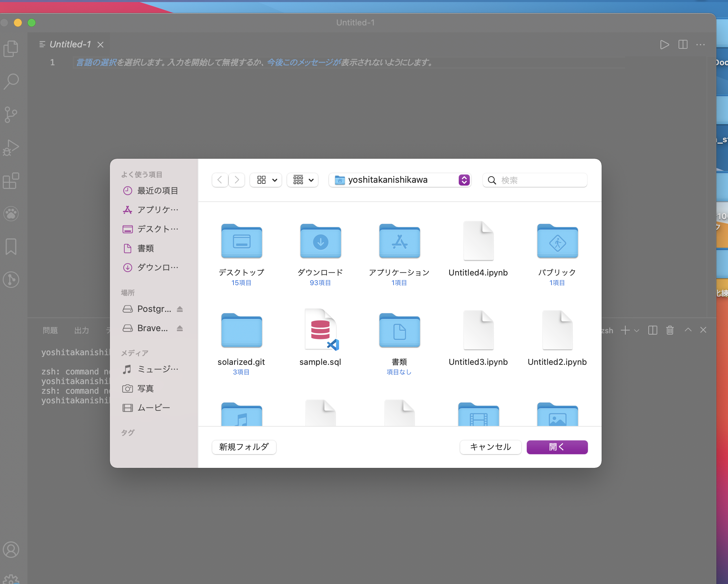The width and height of the screenshot is (728, 584).
Task: Open Source Control view icon
Action: coord(11,114)
